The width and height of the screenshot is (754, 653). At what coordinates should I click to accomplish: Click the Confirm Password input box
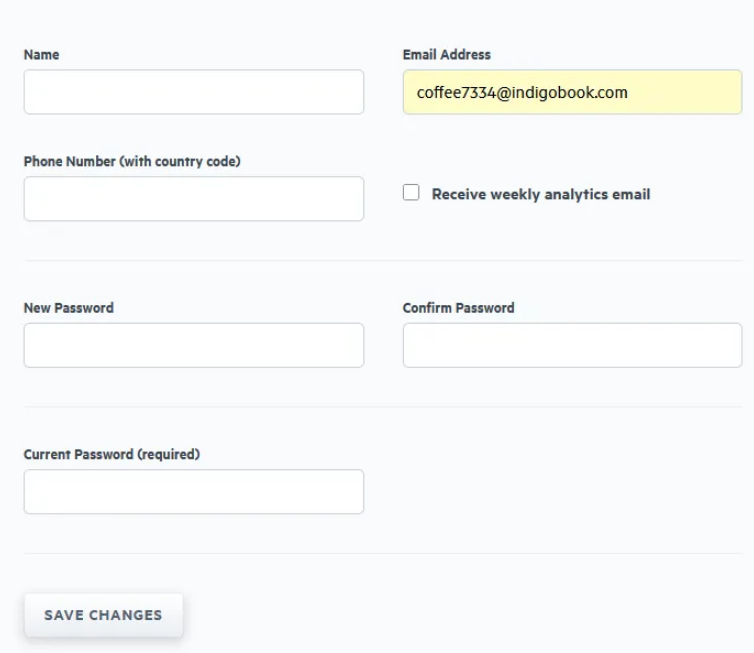pos(572,345)
